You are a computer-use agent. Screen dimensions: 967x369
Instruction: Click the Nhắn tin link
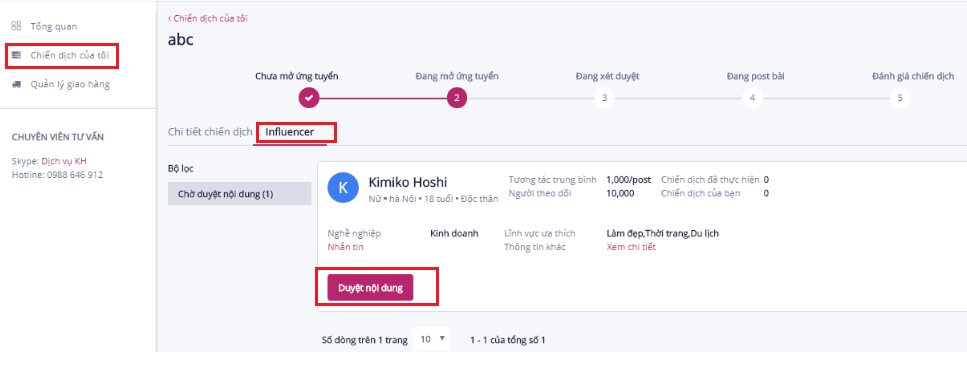[x=345, y=247]
